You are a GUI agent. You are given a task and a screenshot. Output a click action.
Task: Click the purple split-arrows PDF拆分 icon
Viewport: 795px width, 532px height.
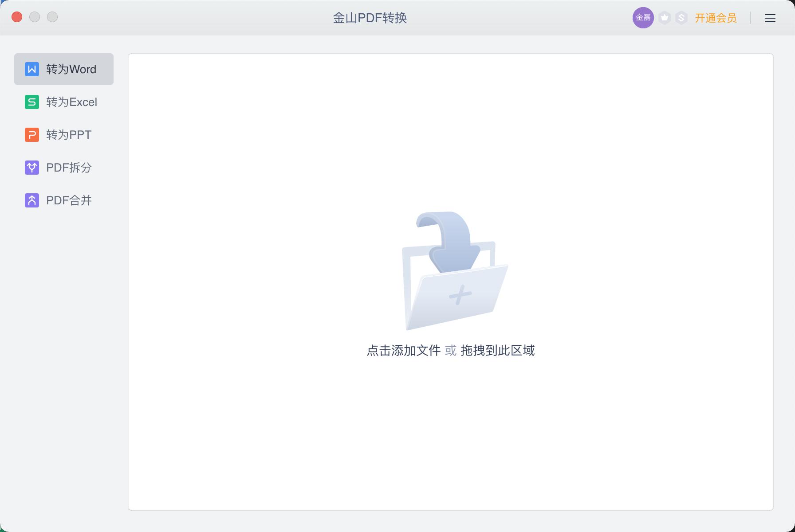click(31, 168)
